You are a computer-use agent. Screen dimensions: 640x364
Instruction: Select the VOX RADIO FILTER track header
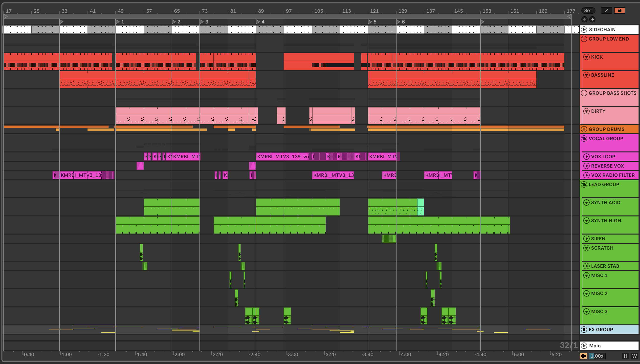pos(613,175)
